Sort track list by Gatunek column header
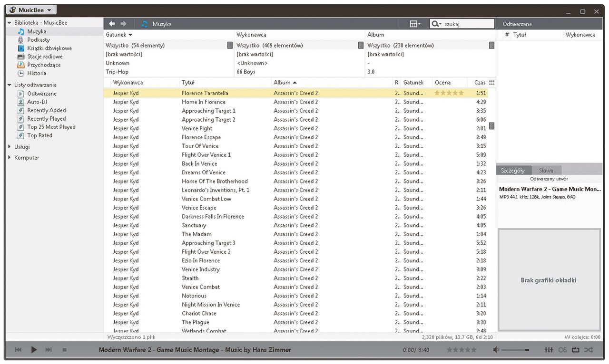This screenshot has height=364, width=609. pyautogui.click(x=413, y=83)
